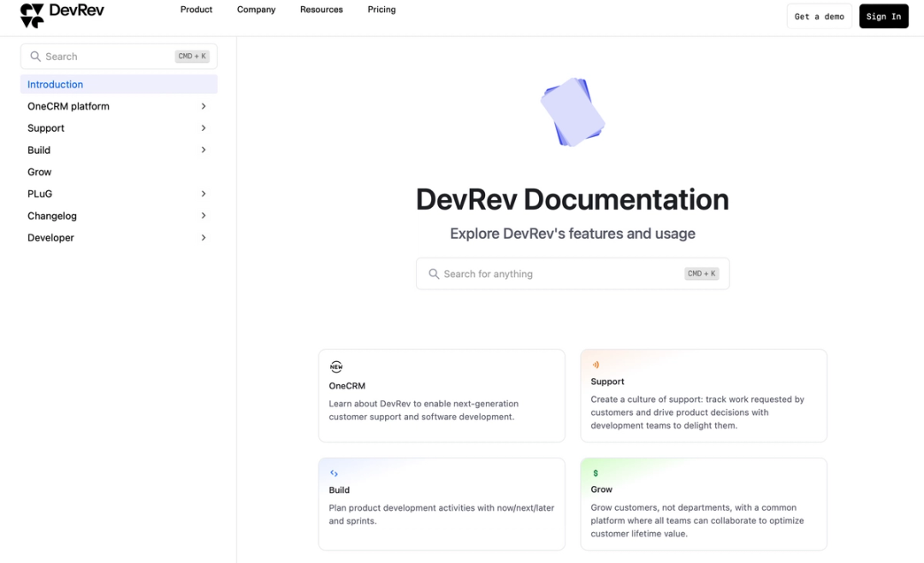Click the code brackets icon on Build card

(x=335, y=471)
